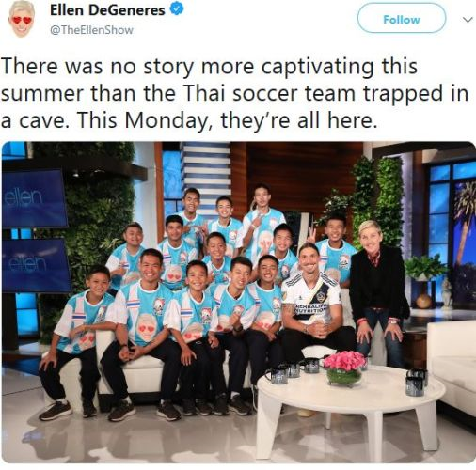Screen dimensions: 476x470
Task: Expand the tweet options chevron
Action: point(468,20)
